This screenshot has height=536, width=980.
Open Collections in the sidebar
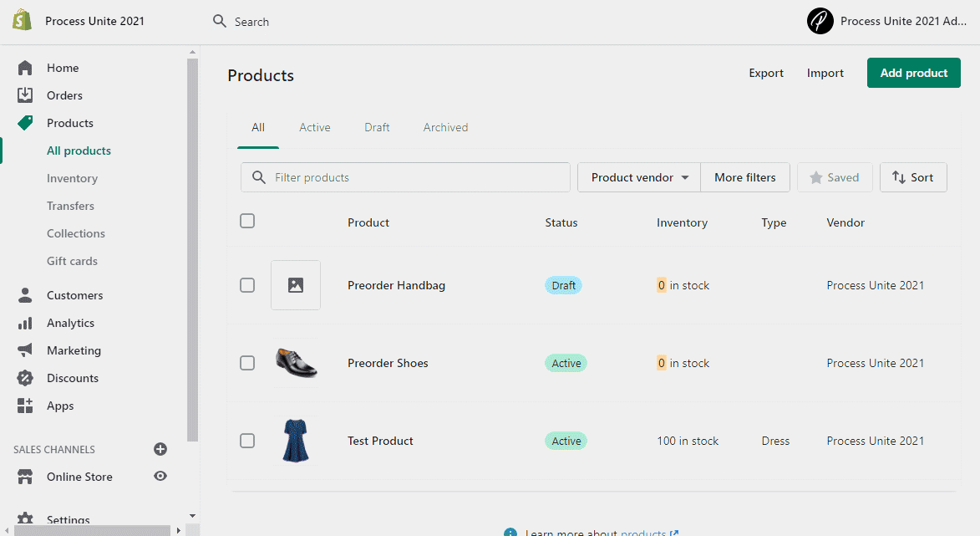pos(76,233)
